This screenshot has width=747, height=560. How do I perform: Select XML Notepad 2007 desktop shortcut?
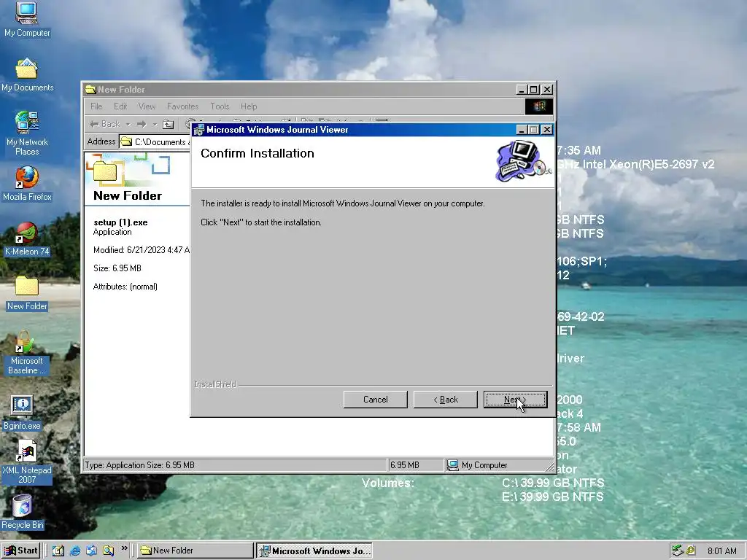click(x=27, y=462)
